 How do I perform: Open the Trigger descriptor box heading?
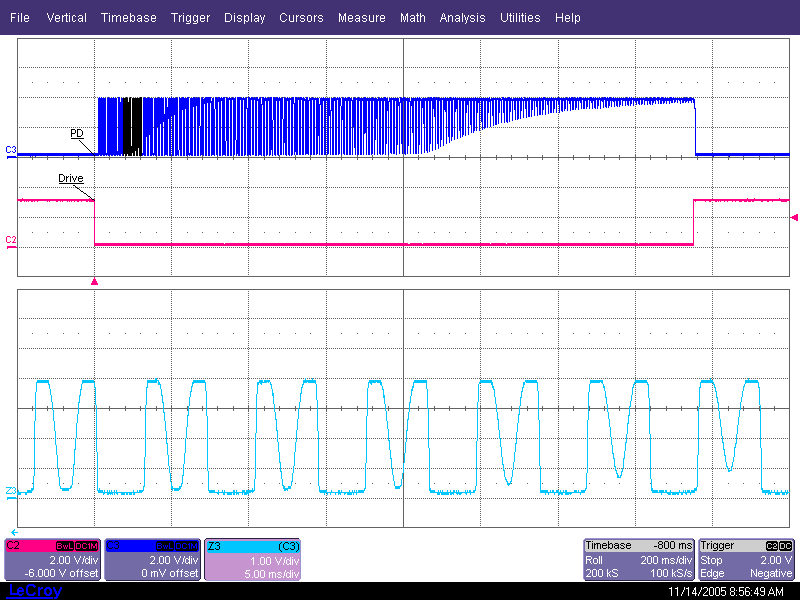click(x=716, y=545)
